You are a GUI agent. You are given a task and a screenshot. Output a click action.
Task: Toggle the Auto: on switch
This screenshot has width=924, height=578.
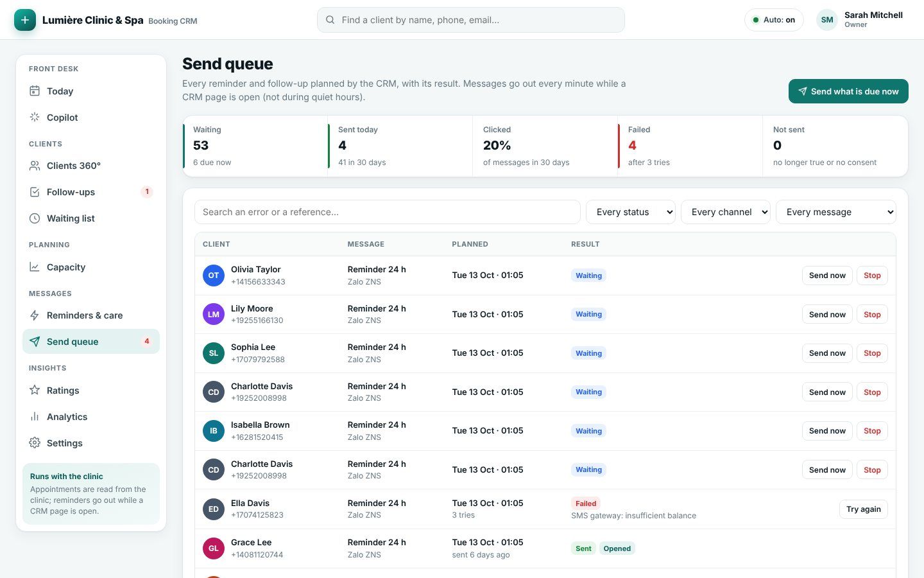pyautogui.click(x=774, y=20)
